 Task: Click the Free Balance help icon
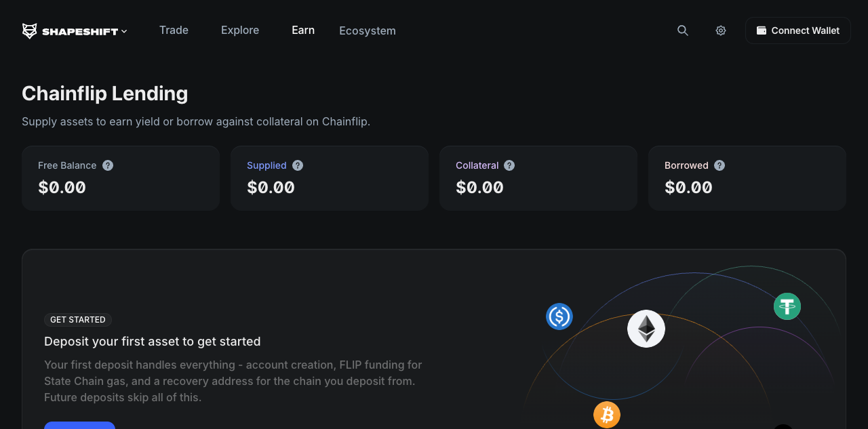point(108,165)
